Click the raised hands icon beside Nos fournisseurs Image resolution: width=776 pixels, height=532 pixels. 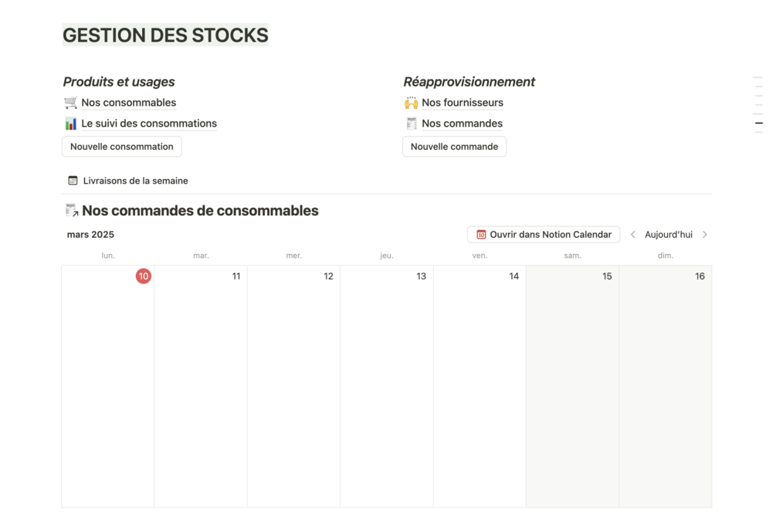(x=411, y=103)
